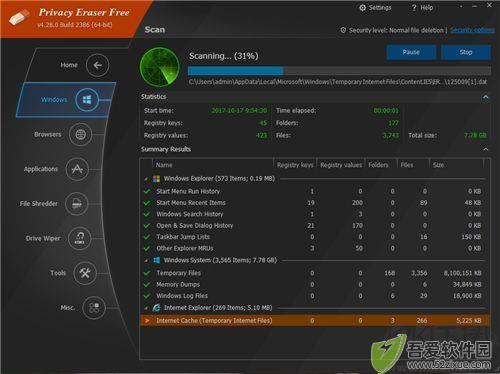Click the Privacy Eraser eraser logo
This screenshot has height=374, width=500.
pyautogui.click(x=19, y=17)
